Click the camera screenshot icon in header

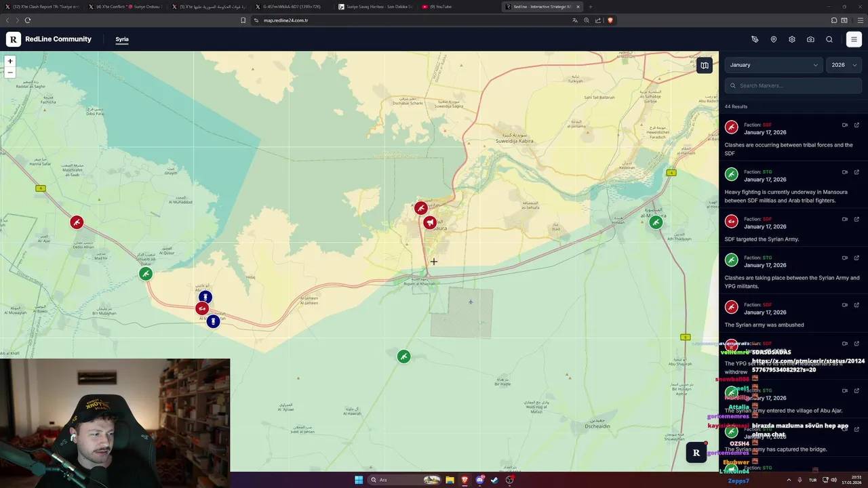[x=810, y=39]
